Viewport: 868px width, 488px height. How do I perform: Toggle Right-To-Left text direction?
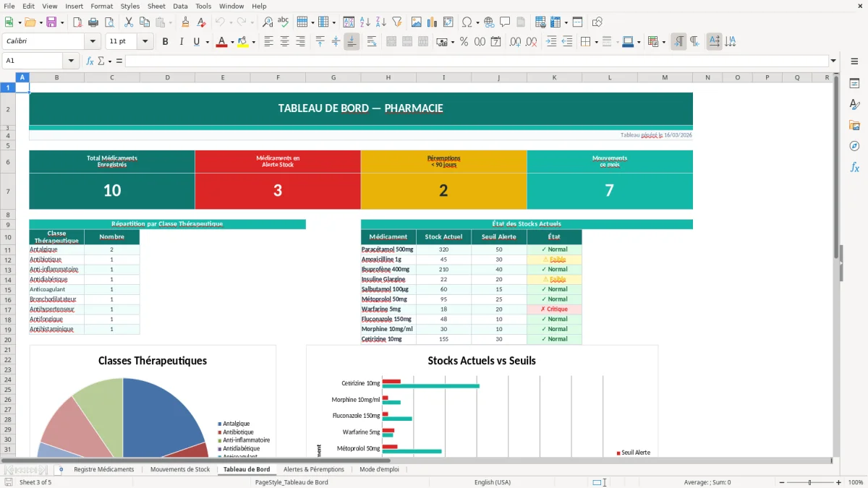(x=694, y=42)
